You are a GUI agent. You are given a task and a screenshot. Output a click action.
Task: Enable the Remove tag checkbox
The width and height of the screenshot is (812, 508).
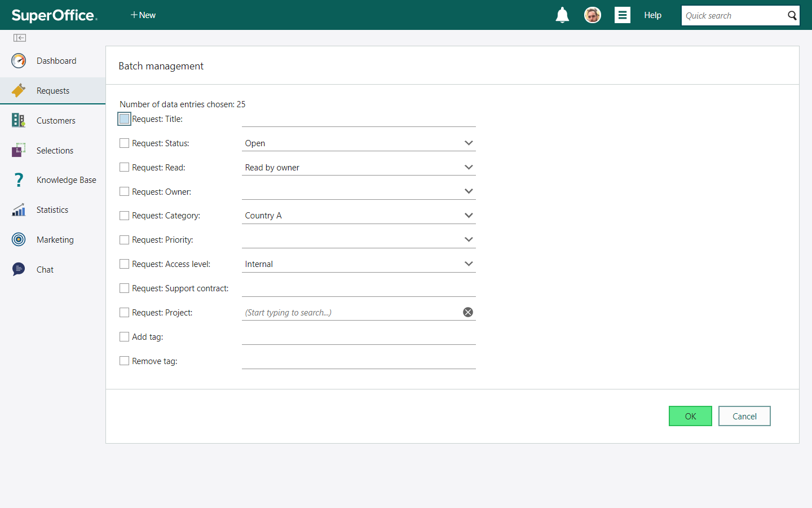click(x=125, y=361)
